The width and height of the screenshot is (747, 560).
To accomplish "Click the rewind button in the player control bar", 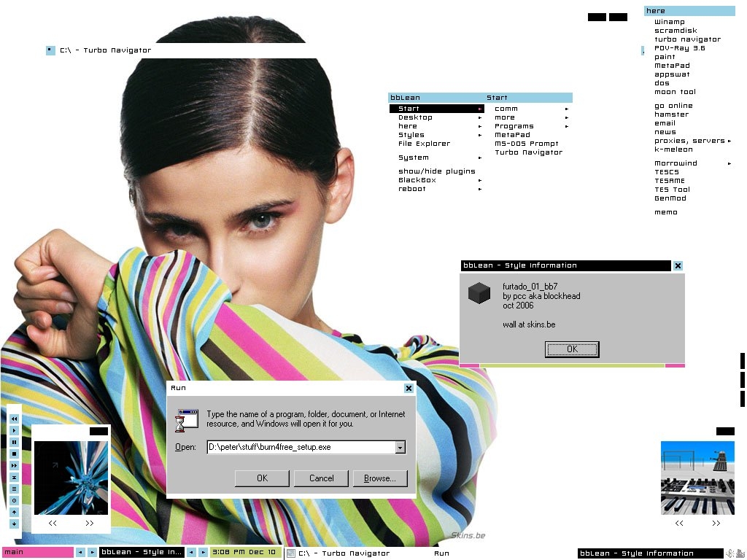I will 14,419.
